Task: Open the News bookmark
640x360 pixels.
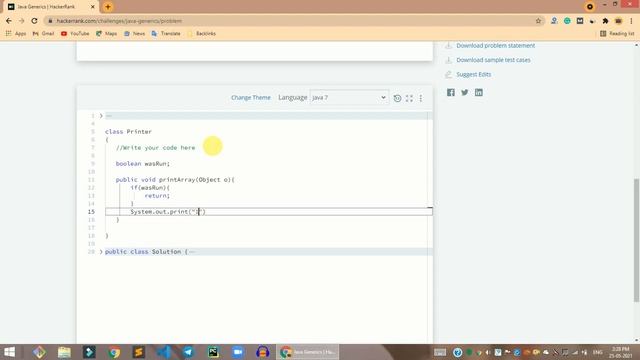Action: pos(135,33)
